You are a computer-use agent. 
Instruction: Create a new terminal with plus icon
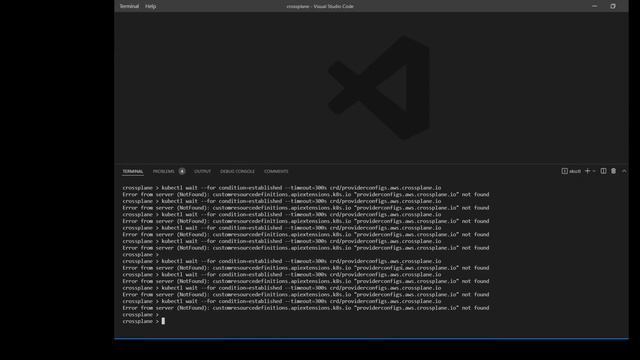tap(587, 171)
